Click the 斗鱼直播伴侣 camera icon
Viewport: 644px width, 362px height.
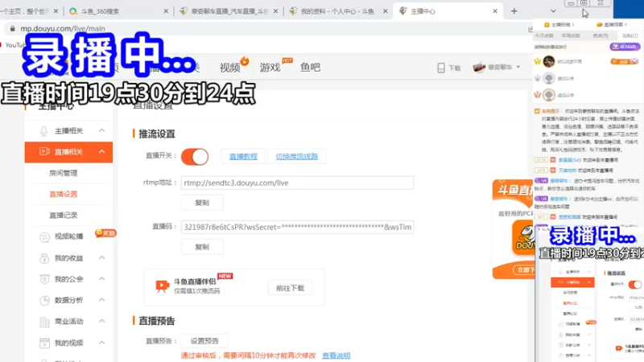coord(163,286)
